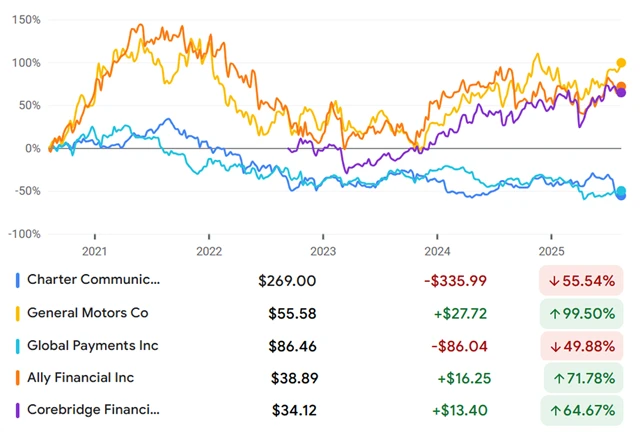The width and height of the screenshot is (640, 432).
Task: Click the 2025 label on the time axis
Action: [551, 250]
